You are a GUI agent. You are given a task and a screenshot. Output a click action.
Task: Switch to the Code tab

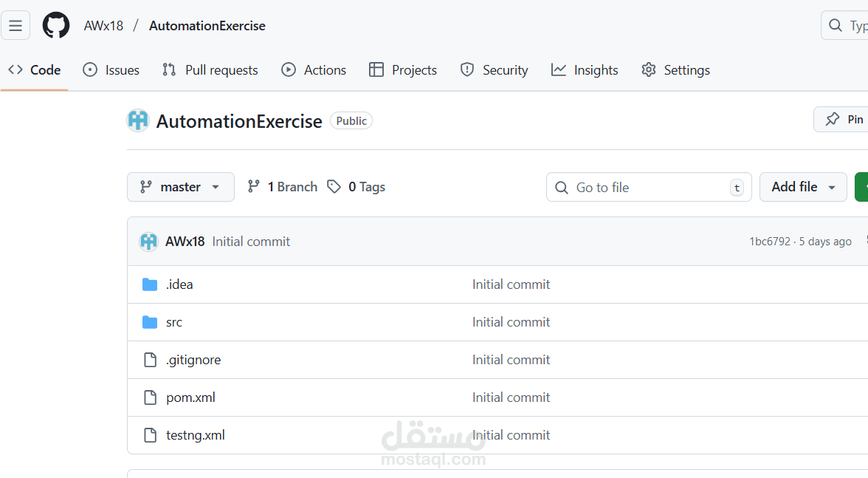coord(35,69)
